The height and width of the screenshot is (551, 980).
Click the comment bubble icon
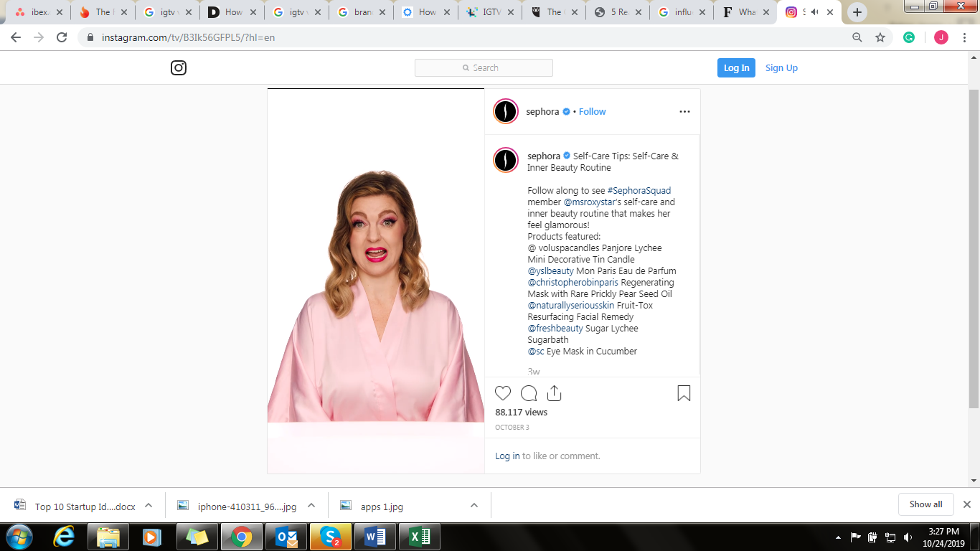529,393
